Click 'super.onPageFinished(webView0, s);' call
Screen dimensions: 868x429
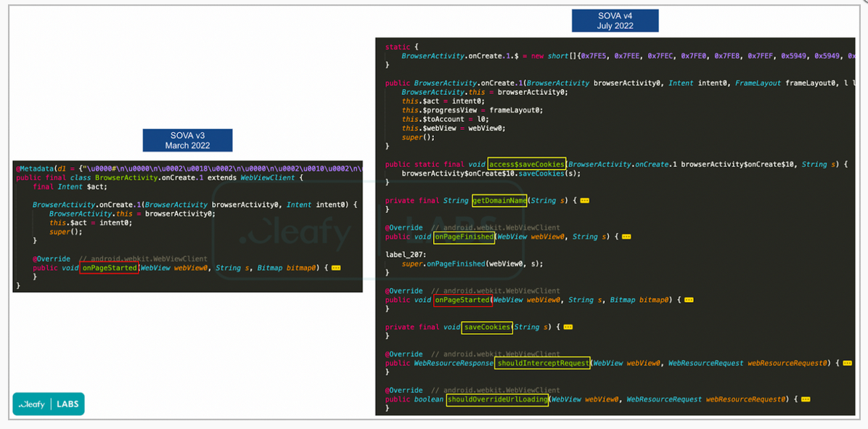click(x=472, y=263)
